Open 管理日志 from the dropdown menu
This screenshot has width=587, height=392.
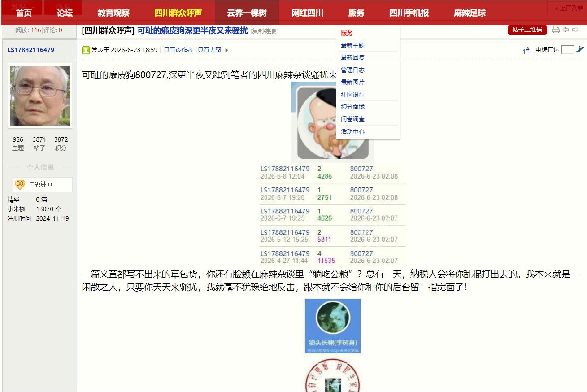[352, 70]
